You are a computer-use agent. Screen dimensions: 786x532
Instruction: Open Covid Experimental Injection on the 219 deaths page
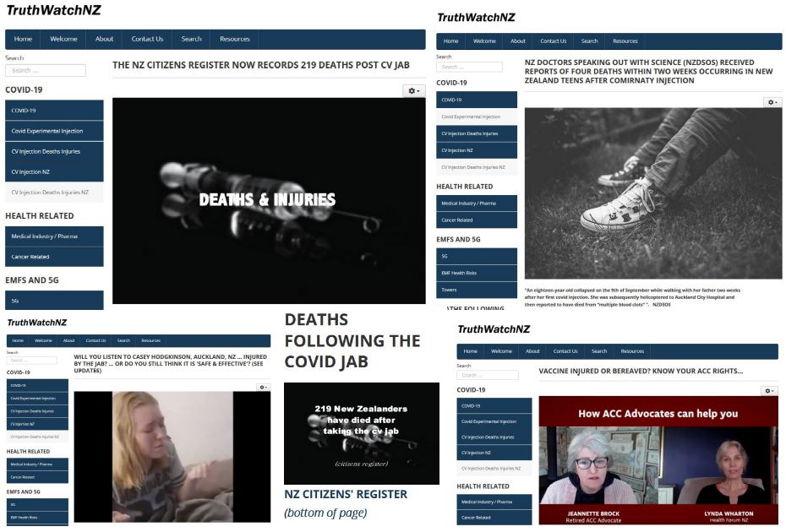(x=54, y=131)
